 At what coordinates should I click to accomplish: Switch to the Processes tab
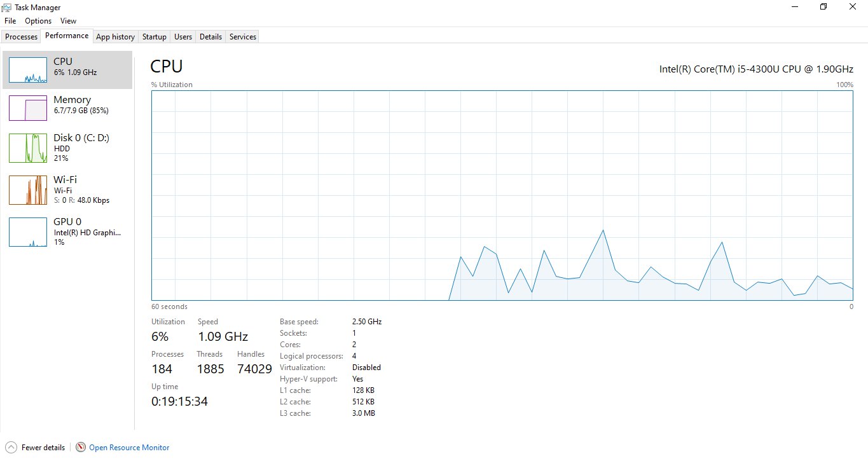point(21,36)
